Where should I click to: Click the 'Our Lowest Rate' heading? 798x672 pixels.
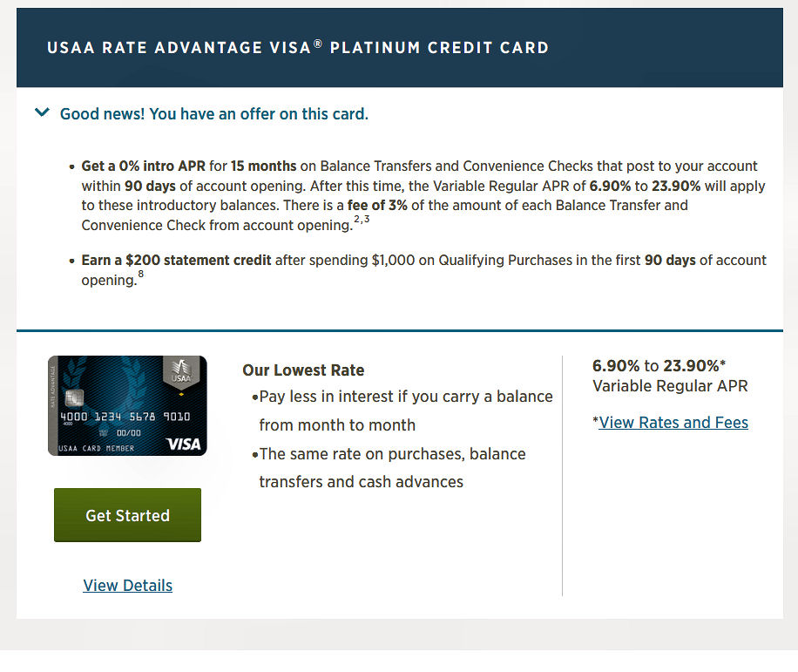[303, 370]
